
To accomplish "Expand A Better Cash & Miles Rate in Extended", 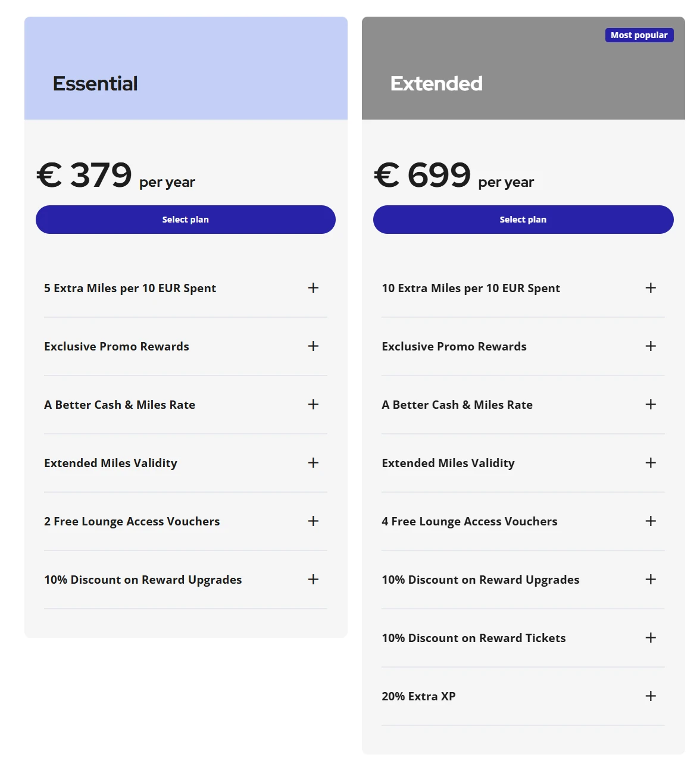I will click(650, 405).
